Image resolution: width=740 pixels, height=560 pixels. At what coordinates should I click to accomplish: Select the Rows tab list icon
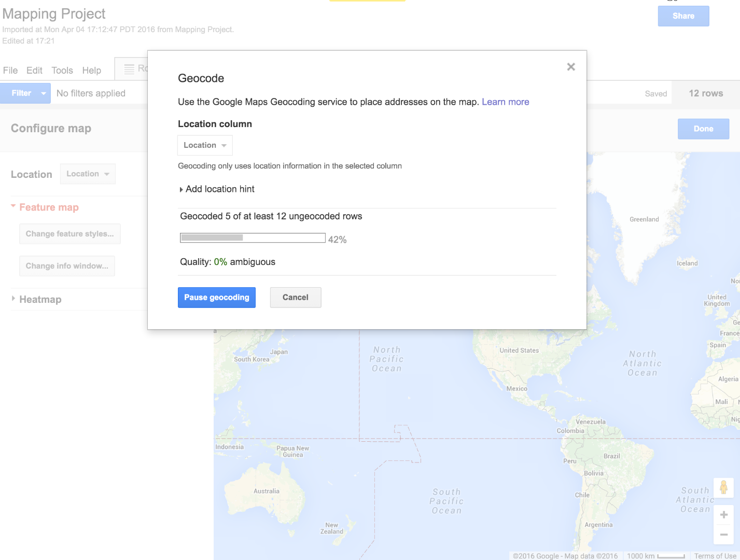[128, 68]
